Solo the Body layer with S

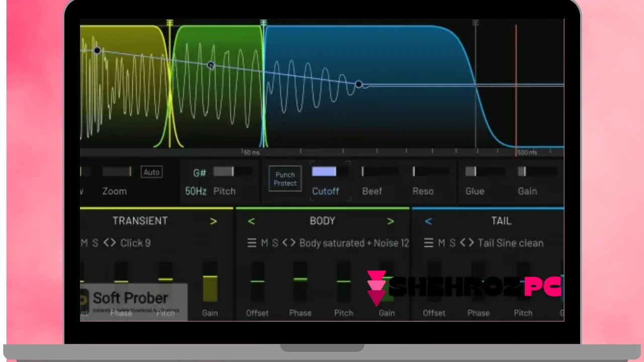pos(275,243)
